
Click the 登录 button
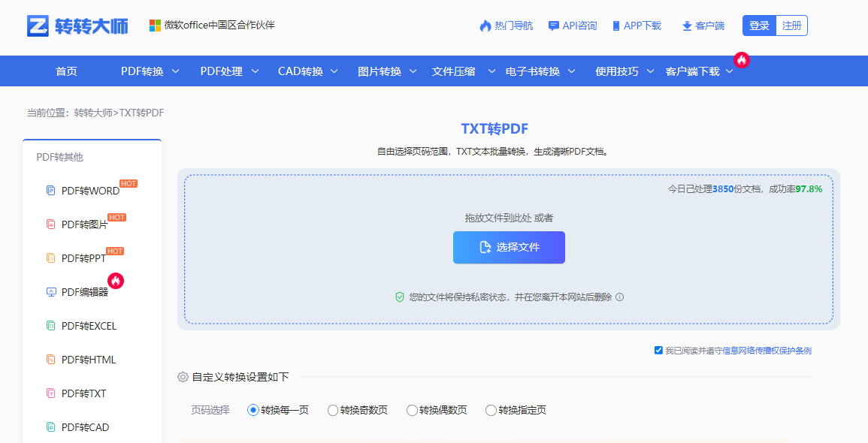click(760, 26)
